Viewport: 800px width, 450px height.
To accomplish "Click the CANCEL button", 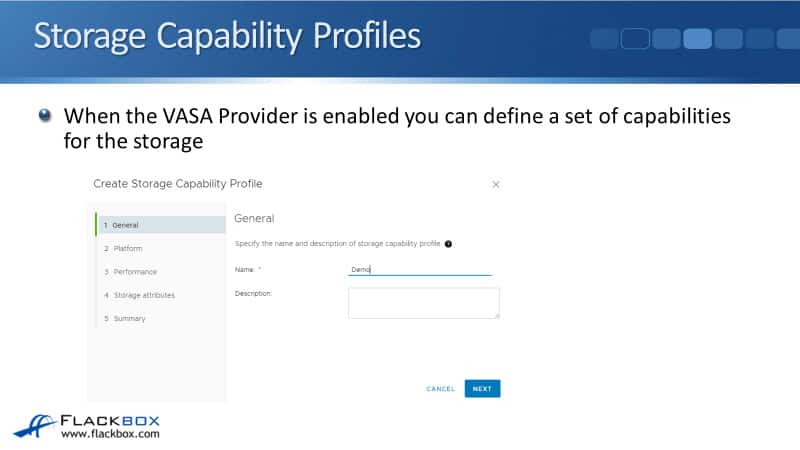I will pos(440,389).
